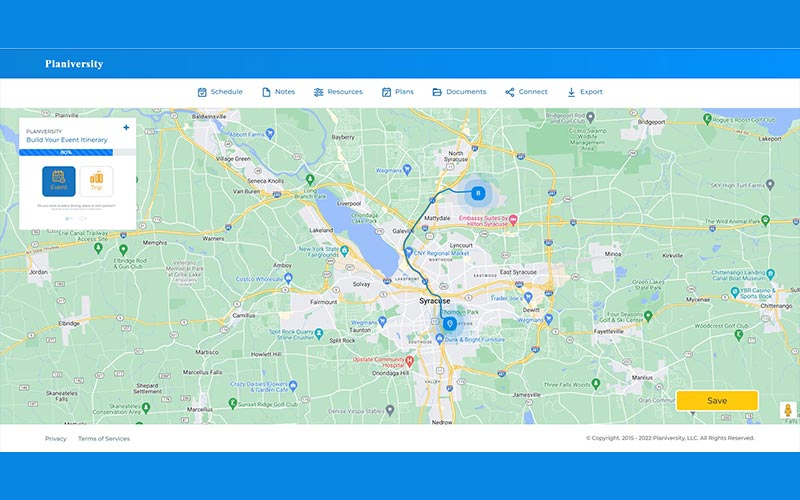Click the 'Build Your Event Itinerary' heading

pyautogui.click(x=67, y=140)
